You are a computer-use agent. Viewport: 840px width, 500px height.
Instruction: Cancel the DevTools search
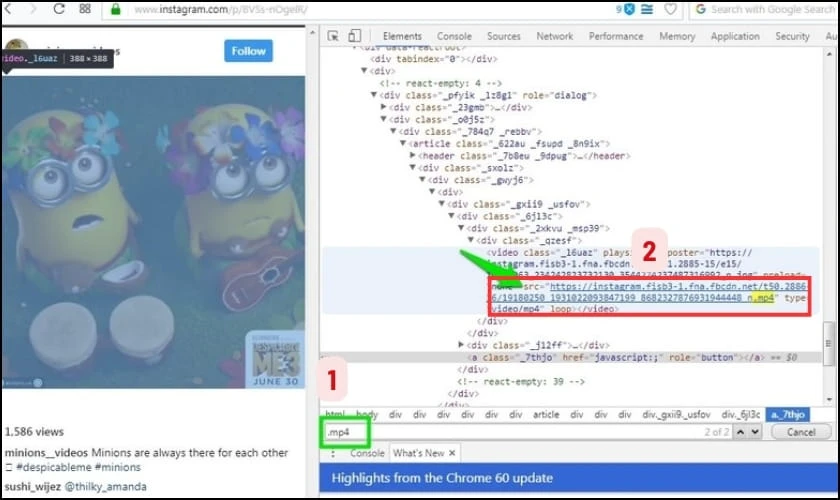tap(801, 432)
